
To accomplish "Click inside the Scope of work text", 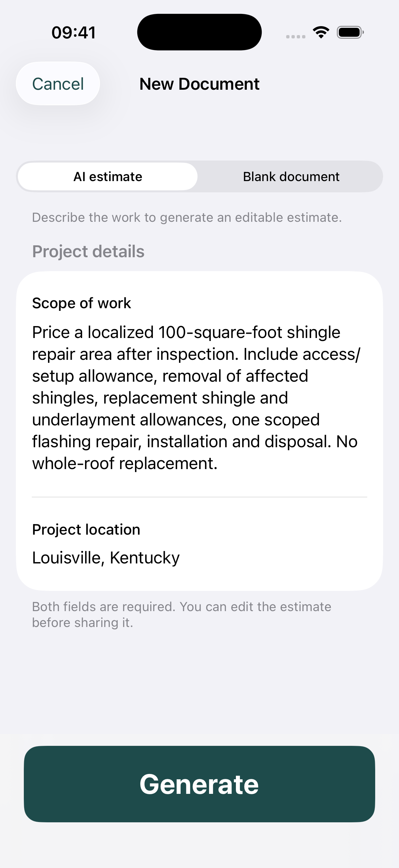I will [x=196, y=398].
